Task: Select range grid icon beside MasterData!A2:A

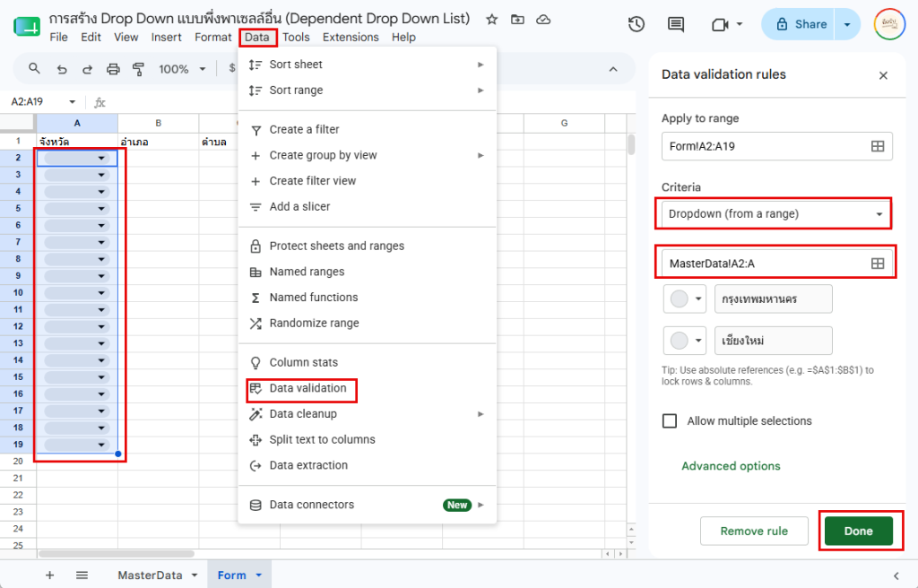Action: pos(878,264)
